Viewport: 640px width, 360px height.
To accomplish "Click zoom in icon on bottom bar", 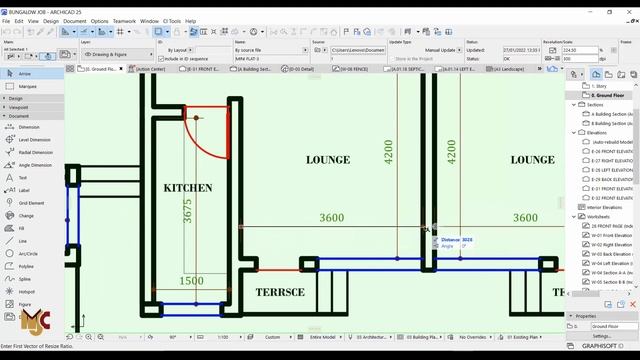I will coord(89,337).
